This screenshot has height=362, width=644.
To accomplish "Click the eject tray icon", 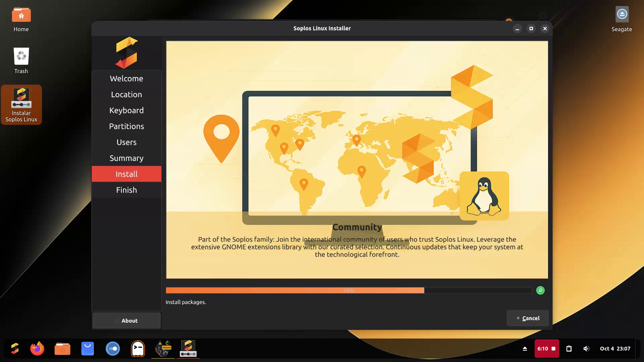I will [525, 349].
